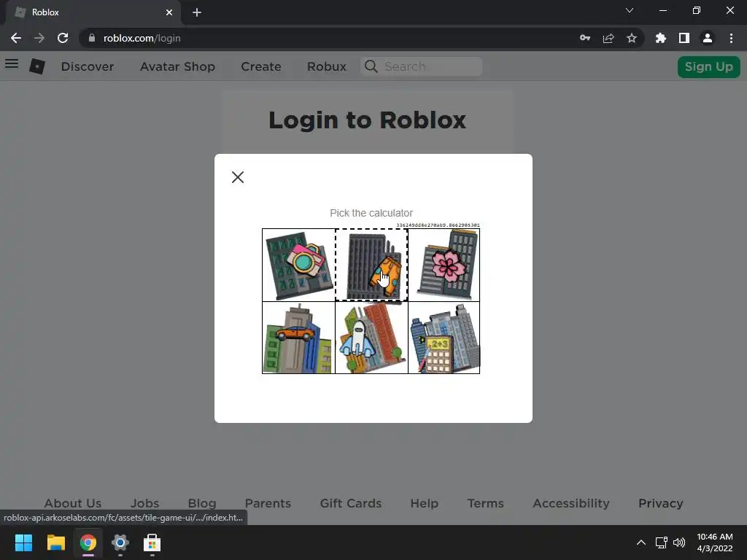Viewport: 747px width, 560px height.
Task: Open the Robux page
Action: [x=327, y=66]
